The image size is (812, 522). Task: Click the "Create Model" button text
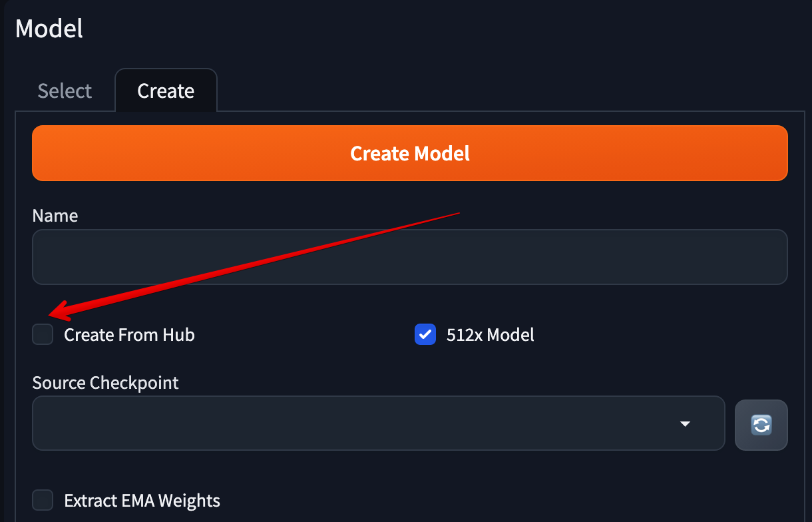(x=410, y=153)
